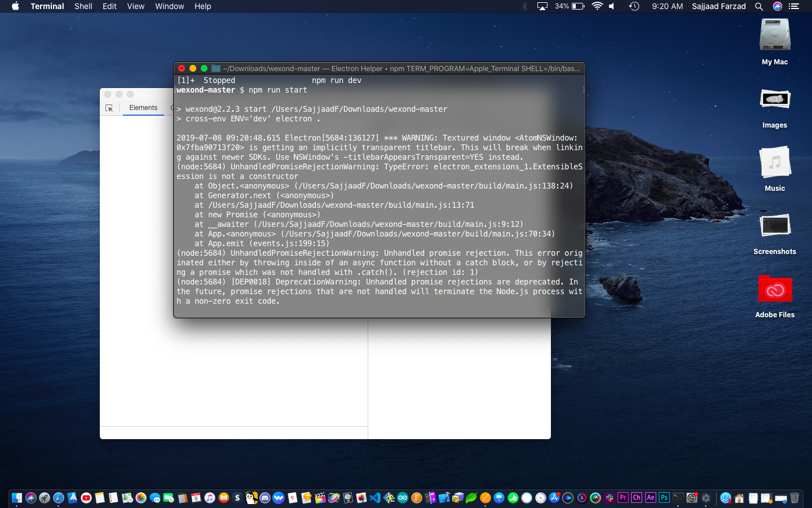This screenshot has height=508, width=812.
Task: Click the volume control in the menu bar
Action: (x=611, y=6)
